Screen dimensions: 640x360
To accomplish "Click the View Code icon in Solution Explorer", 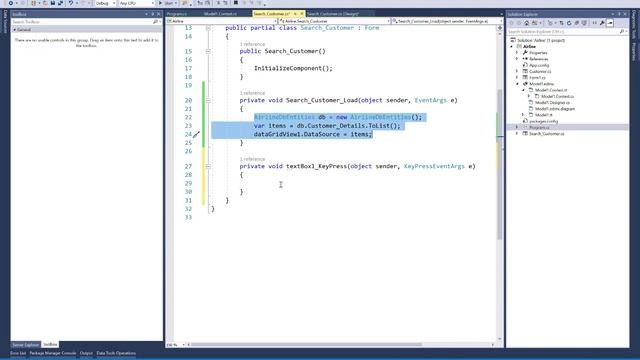I will [x=594, y=23].
